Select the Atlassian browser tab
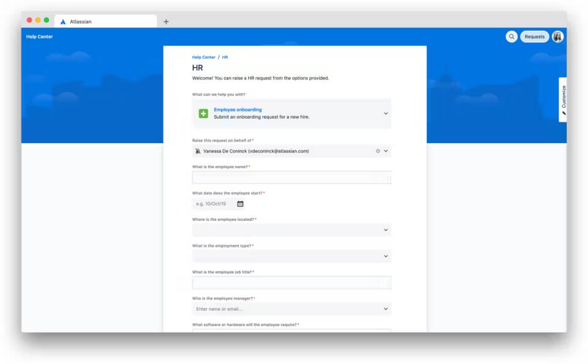 106,21
